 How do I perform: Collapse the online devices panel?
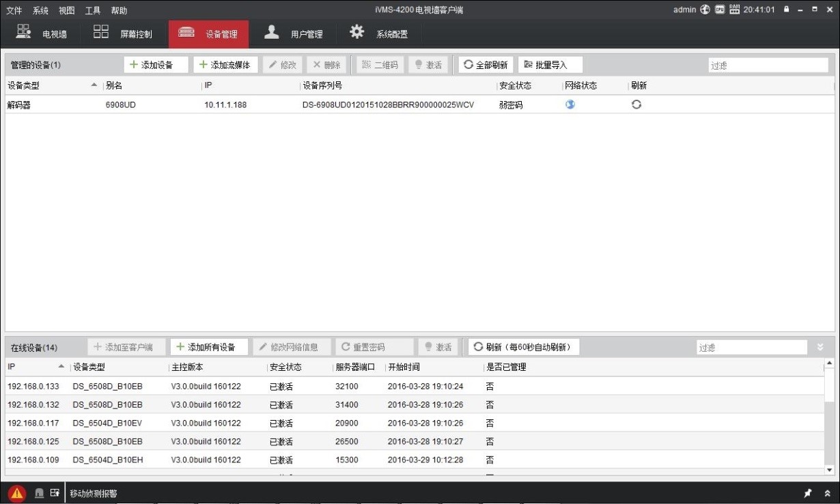820,348
